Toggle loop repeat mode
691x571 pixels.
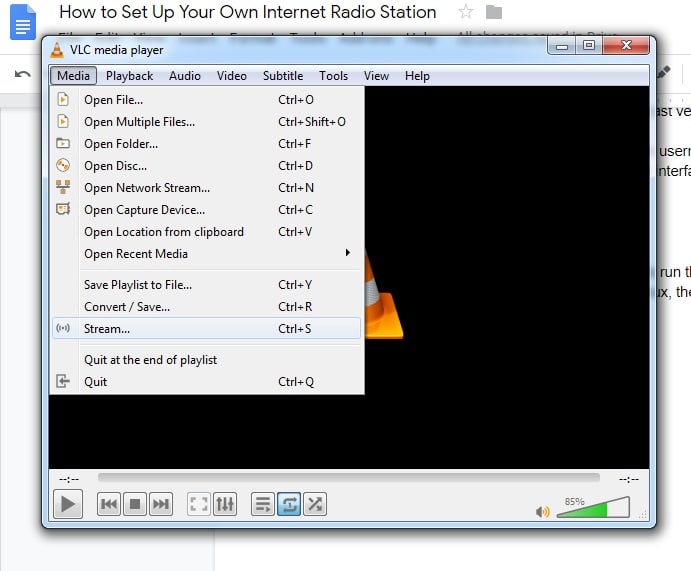click(x=289, y=504)
